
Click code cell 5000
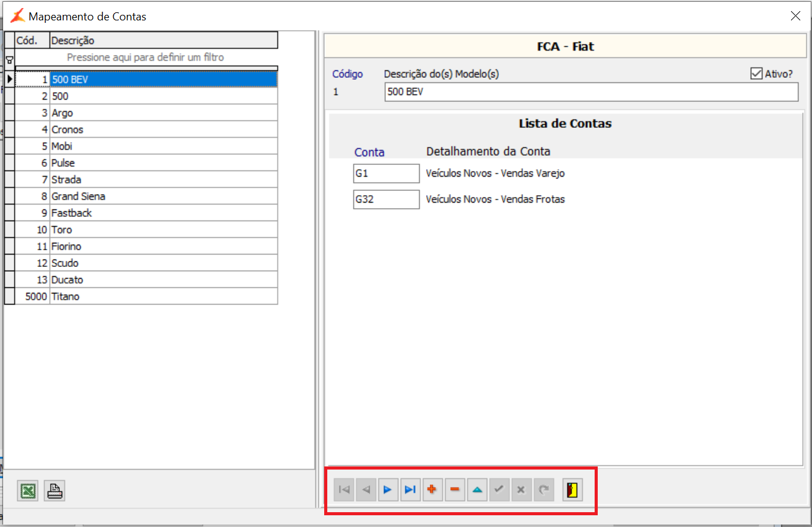click(x=32, y=297)
